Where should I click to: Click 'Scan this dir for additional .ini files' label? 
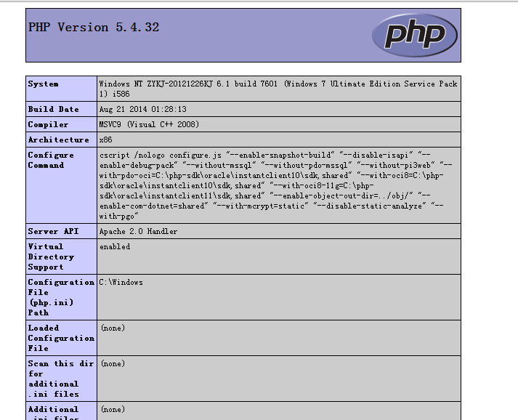click(x=62, y=379)
